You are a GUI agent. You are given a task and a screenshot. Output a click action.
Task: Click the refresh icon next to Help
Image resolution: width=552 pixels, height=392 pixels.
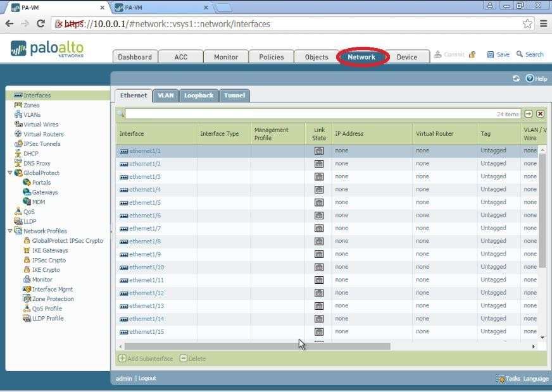point(516,78)
